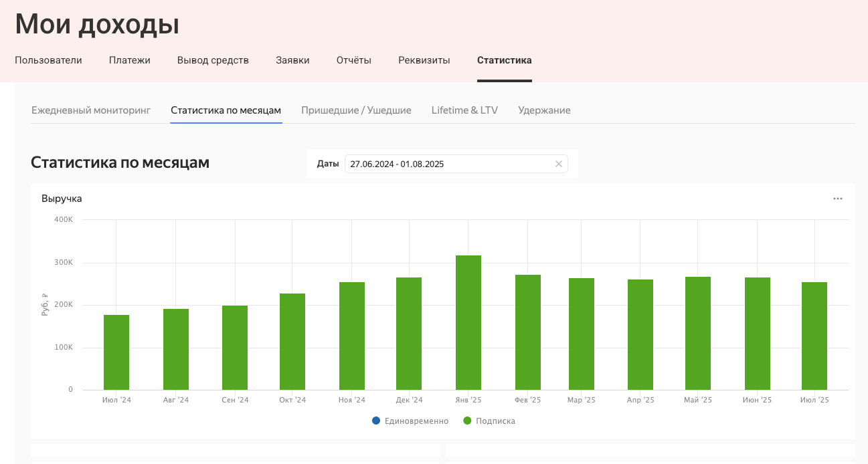
Task: Switch to the Отчёты tab
Action: point(354,60)
